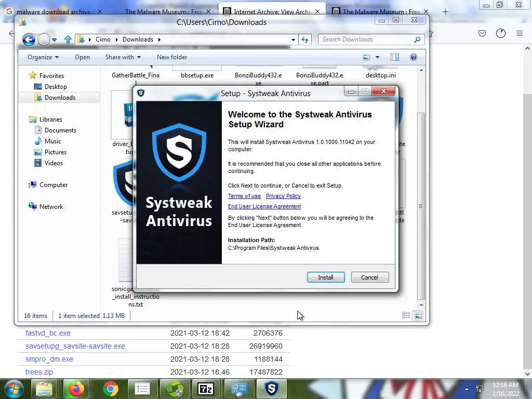Click Cirno in the address breadcrumb
This screenshot has height=399, width=532.
[103, 39]
